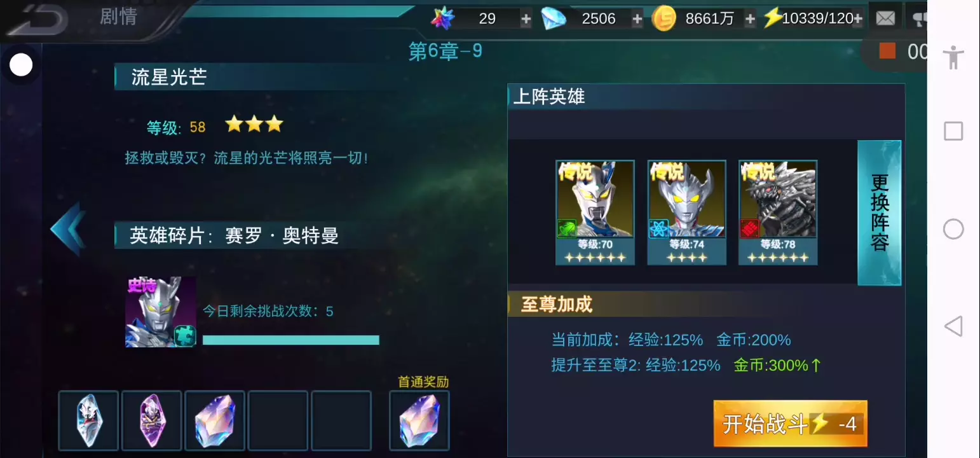Tap the red screen recording stop button
This screenshot has height=458, width=980.
[887, 51]
